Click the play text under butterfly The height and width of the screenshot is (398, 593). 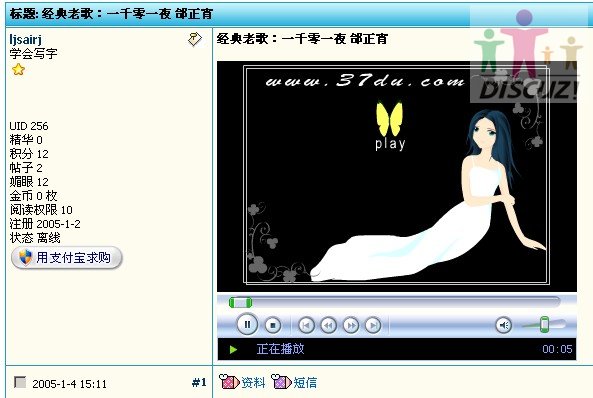coord(390,144)
